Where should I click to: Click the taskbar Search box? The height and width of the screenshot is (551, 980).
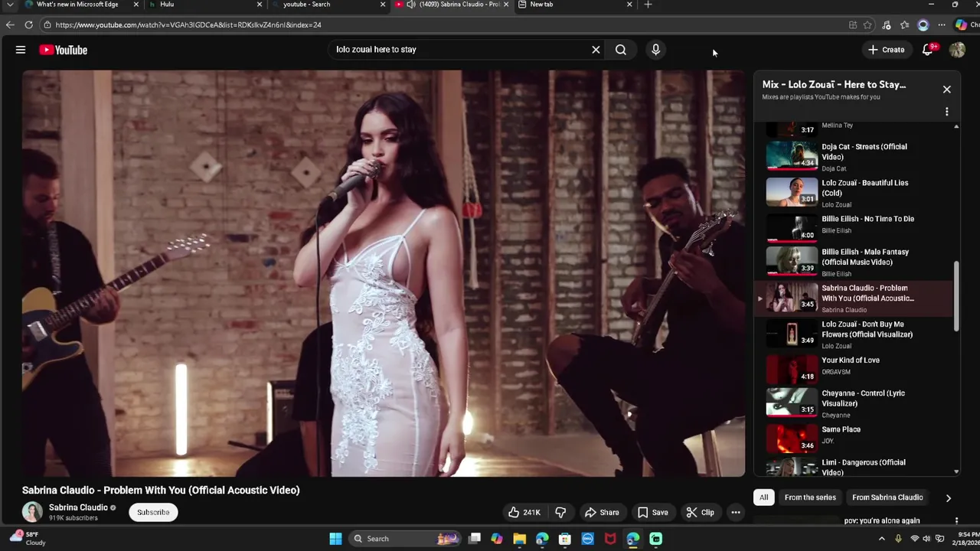406,539
